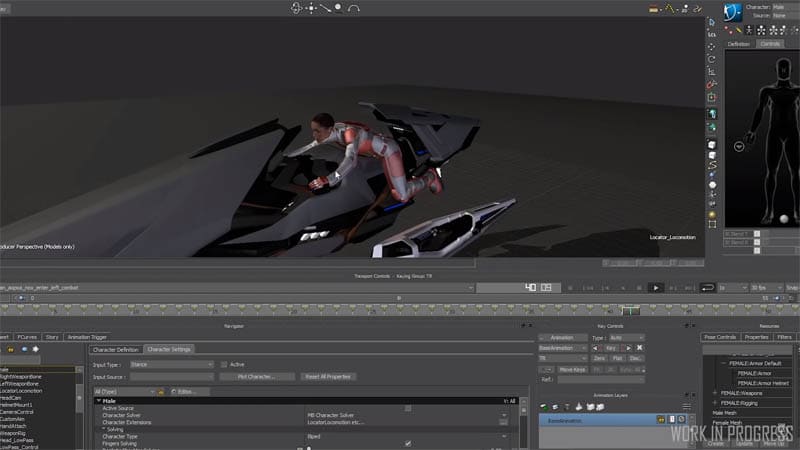The height and width of the screenshot is (450, 800).
Task: Select the Rotate tool in viewer toolbar
Action: click(x=712, y=59)
